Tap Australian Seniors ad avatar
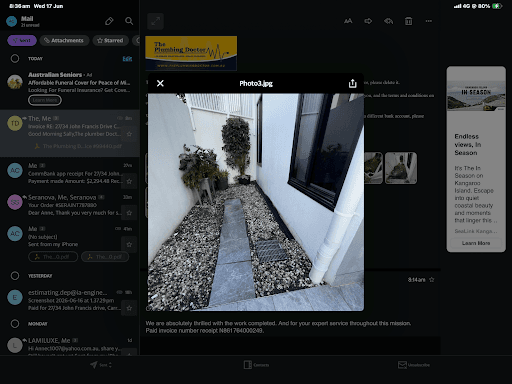The height and width of the screenshot is (384, 512). (x=15, y=82)
